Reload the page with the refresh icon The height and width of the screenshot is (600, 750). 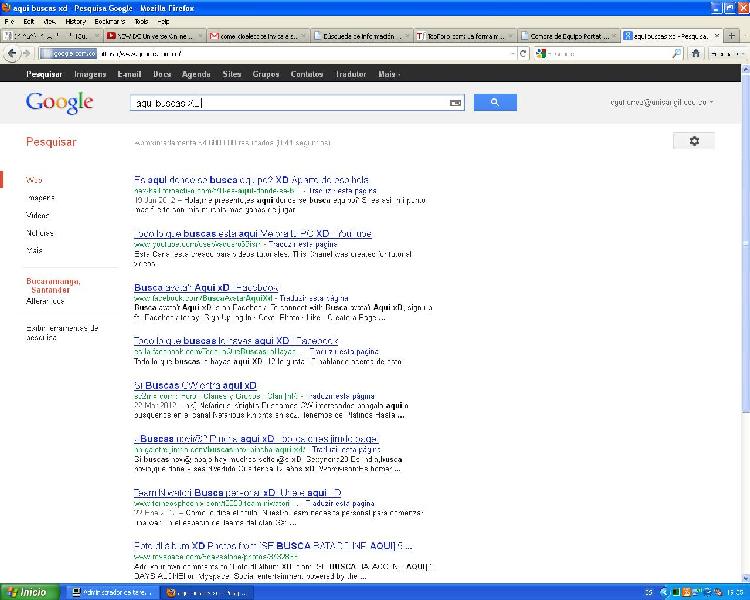[523, 54]
